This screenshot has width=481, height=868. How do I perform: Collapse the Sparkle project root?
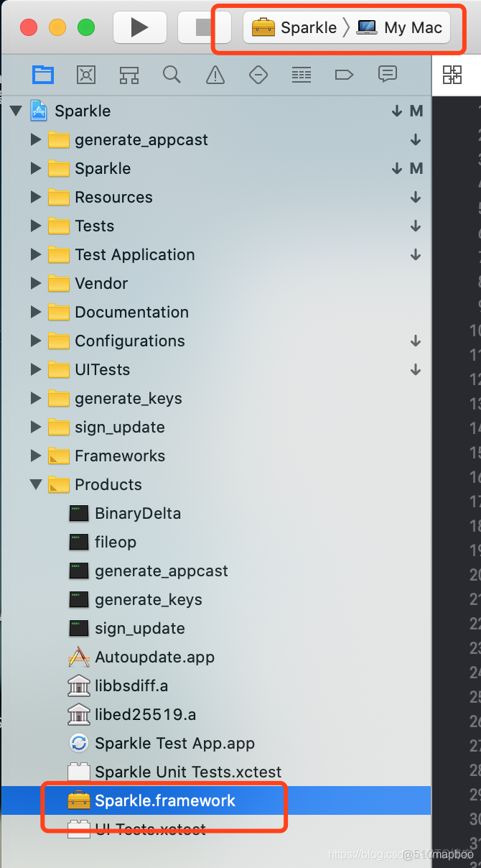pos(16,111)
